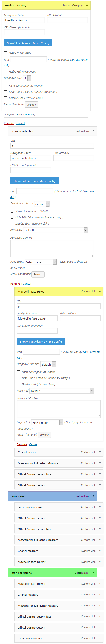106x644 pixels.
Task: Select Offical Cosme-decom face under men collections
Action: tap(59, 617)
